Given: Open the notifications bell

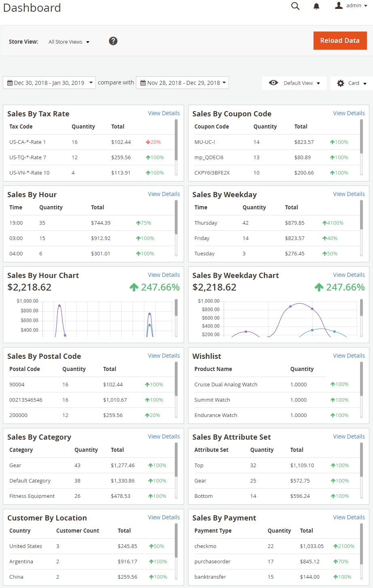Looking at the screenshot, I should coord(316,6).
